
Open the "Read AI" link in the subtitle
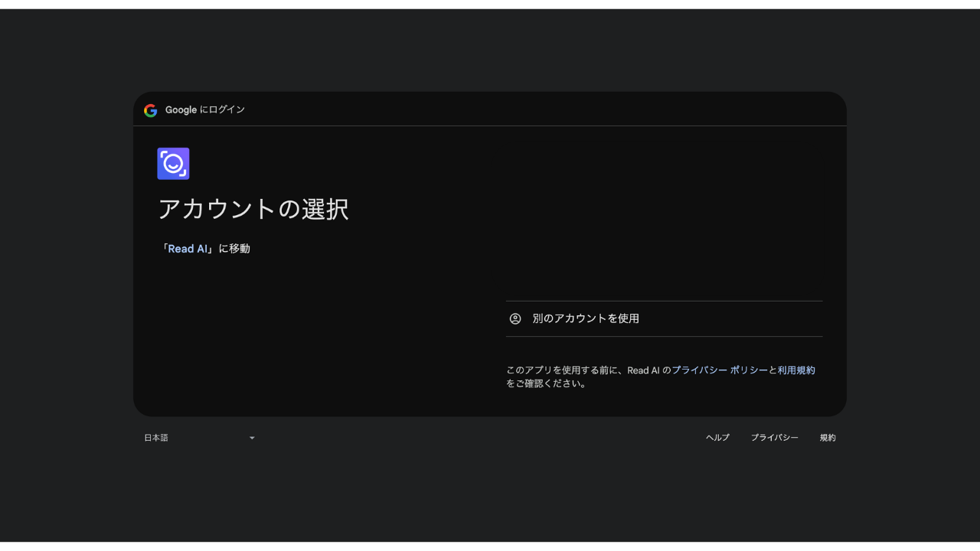click(x=186, y=248)
